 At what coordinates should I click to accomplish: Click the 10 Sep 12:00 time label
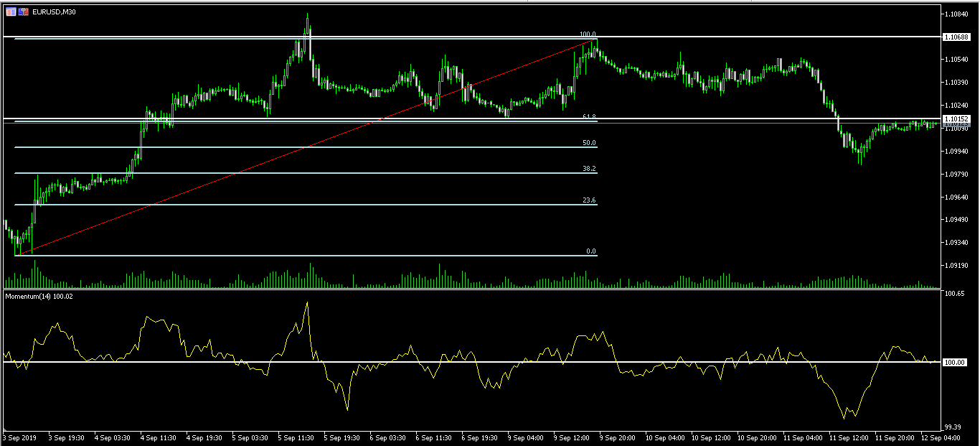click(711, 437)
